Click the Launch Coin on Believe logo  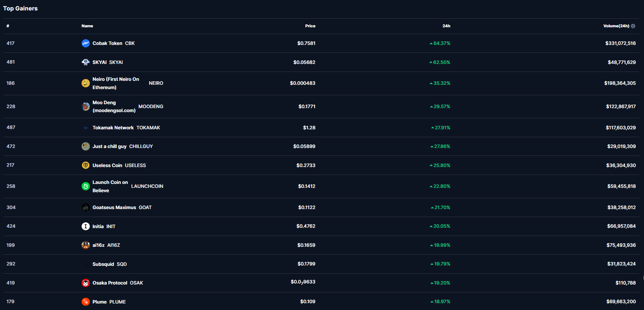86,186
